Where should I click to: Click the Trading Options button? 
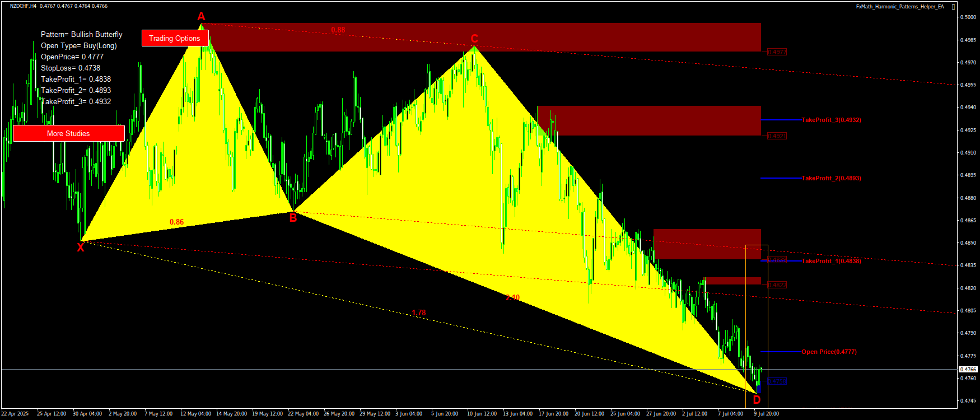click(175, 38)
